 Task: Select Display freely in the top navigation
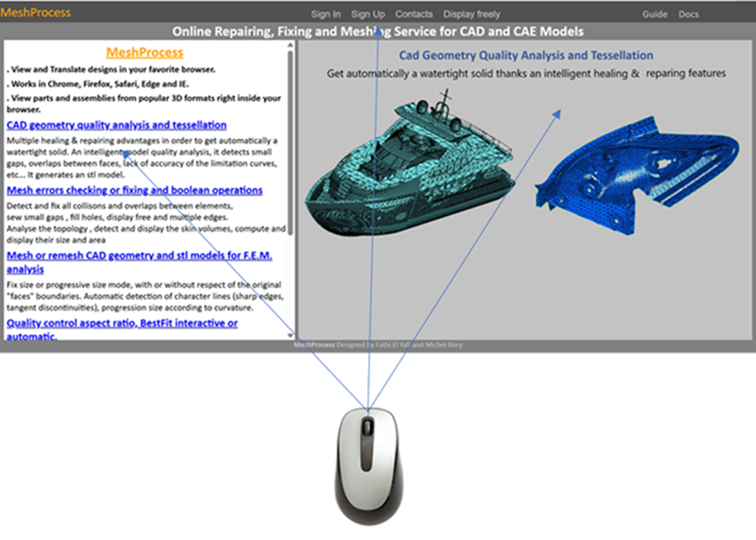click(x=471, y=14)
